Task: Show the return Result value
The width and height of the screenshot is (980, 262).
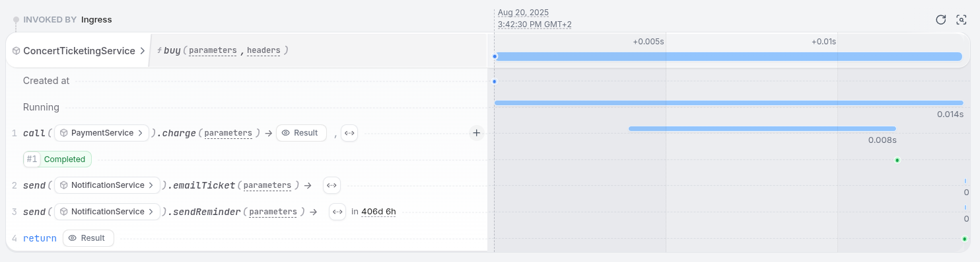Action: (88, 238)
